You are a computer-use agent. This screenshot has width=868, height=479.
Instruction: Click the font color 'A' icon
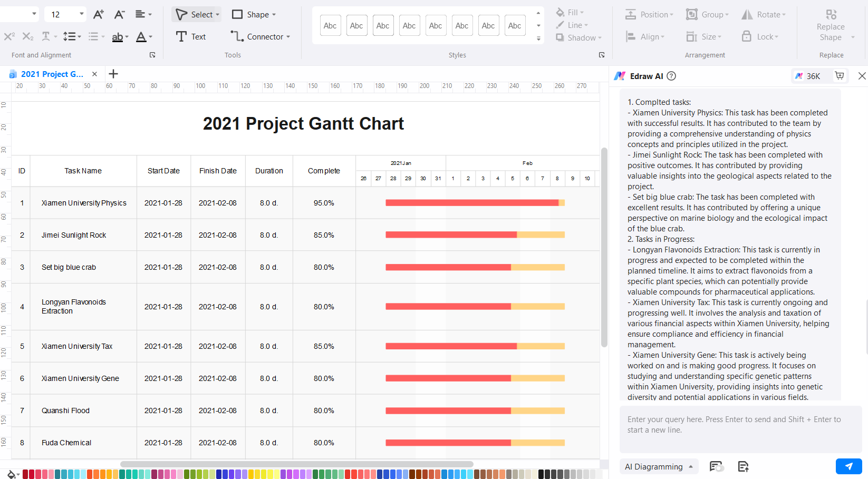pos(141,36)
